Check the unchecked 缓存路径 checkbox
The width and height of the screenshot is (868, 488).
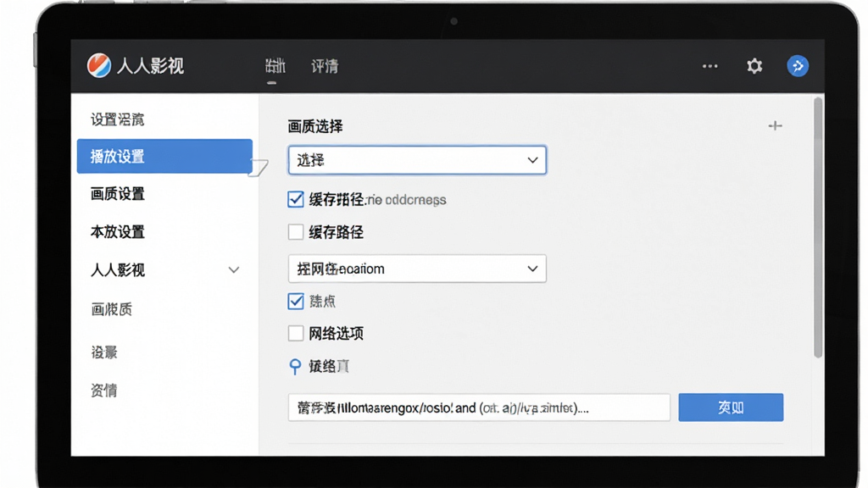click(296, 232)
